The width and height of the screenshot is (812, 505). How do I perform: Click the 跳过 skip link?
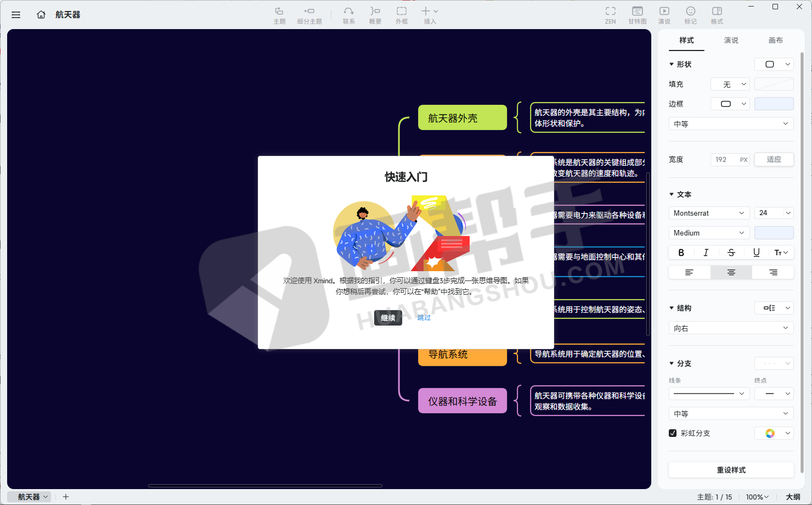(x=424, y=318)
